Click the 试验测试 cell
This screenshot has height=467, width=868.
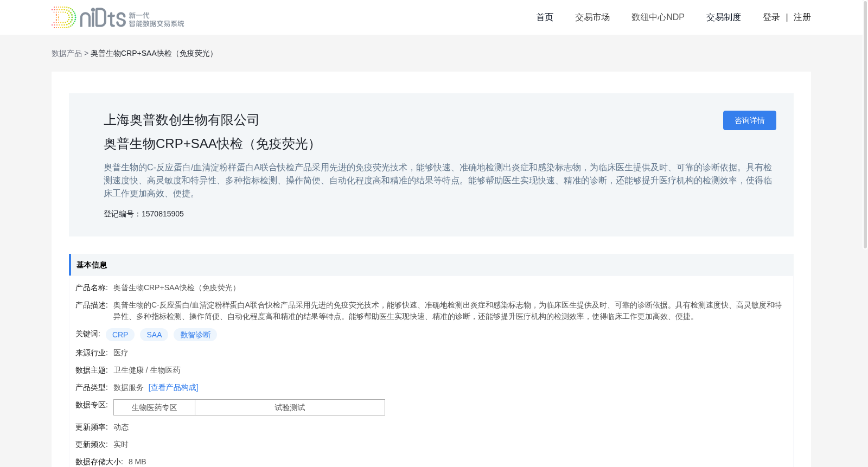290,407
